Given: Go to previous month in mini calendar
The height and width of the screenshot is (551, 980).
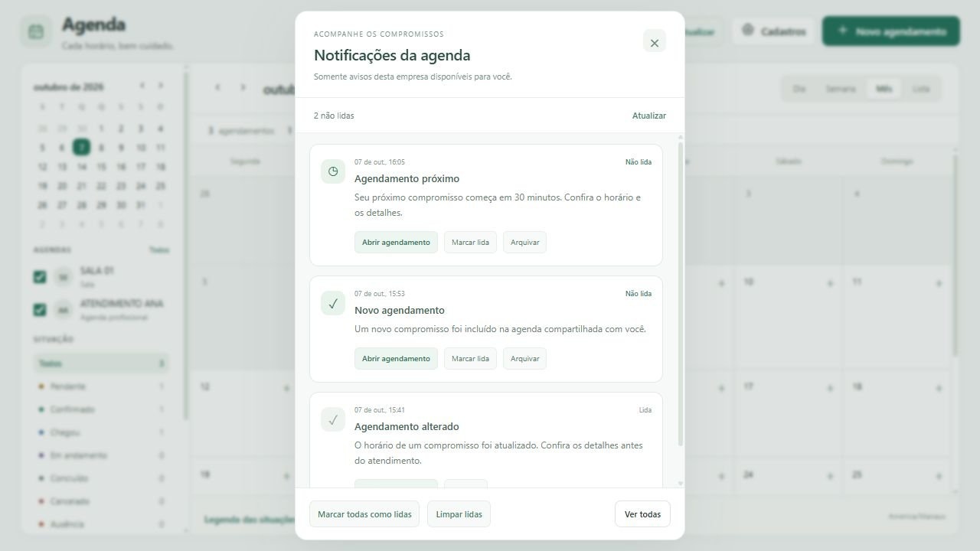Looking at the screenshot, I should (x=142, y=86).
